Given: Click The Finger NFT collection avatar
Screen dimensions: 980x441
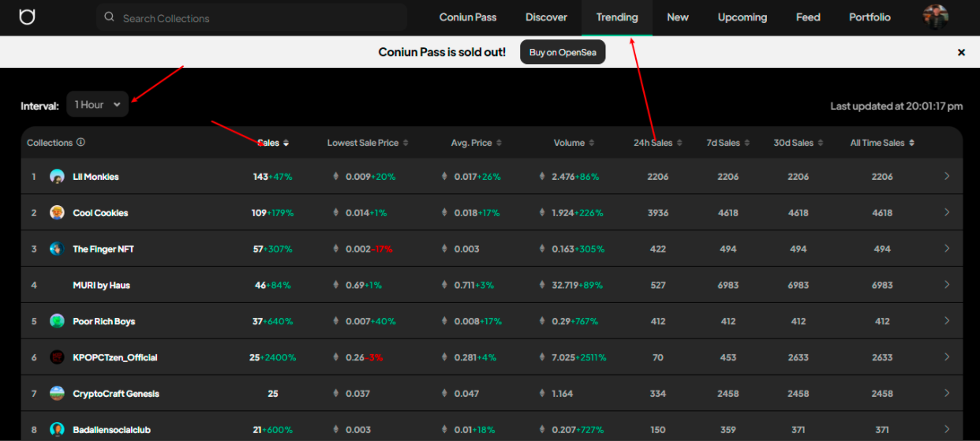Looking at the screenshot, I should click(57, 249).
